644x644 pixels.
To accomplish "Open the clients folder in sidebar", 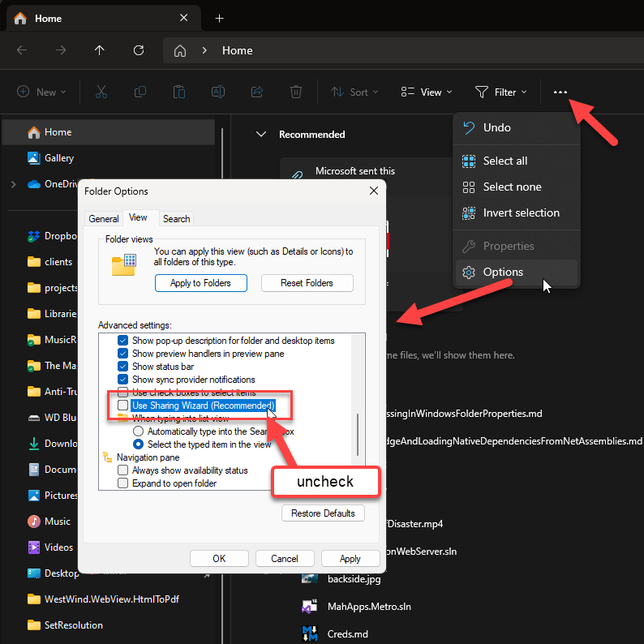I will (x=50, y=262).
